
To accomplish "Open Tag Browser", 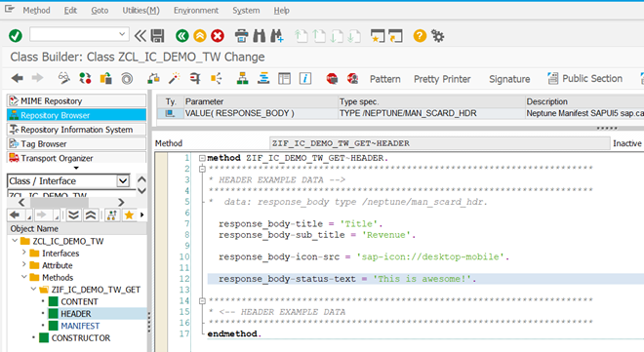I will [x=76, y=143].
